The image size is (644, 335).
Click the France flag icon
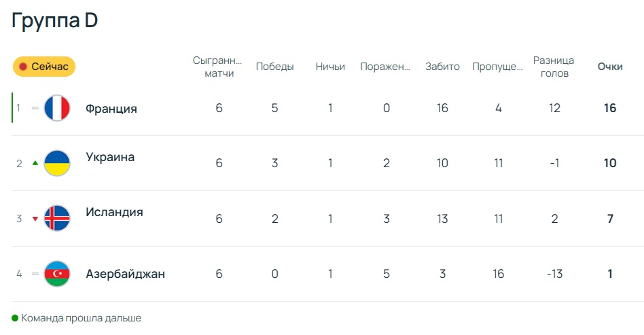click(x=57, y=108)
